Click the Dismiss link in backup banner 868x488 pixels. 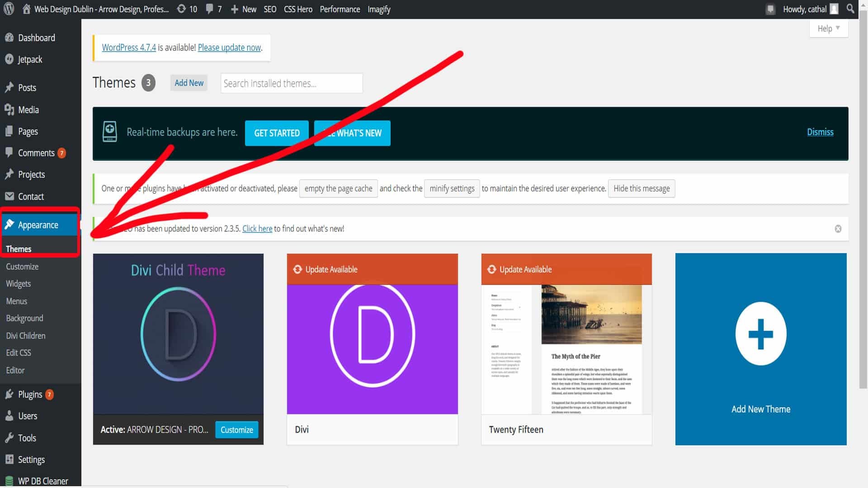pyautogui.click(x=820, y=132)
